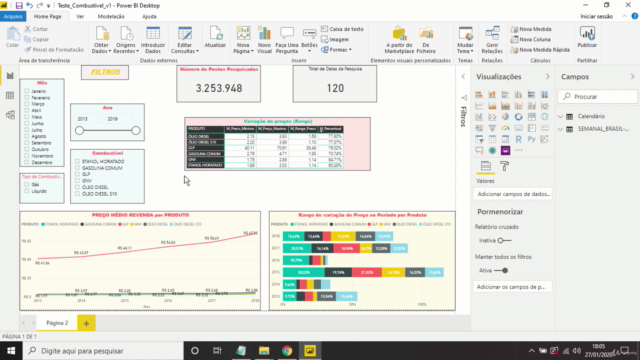Refresh data with Atualizar icon

click(215, 33)
